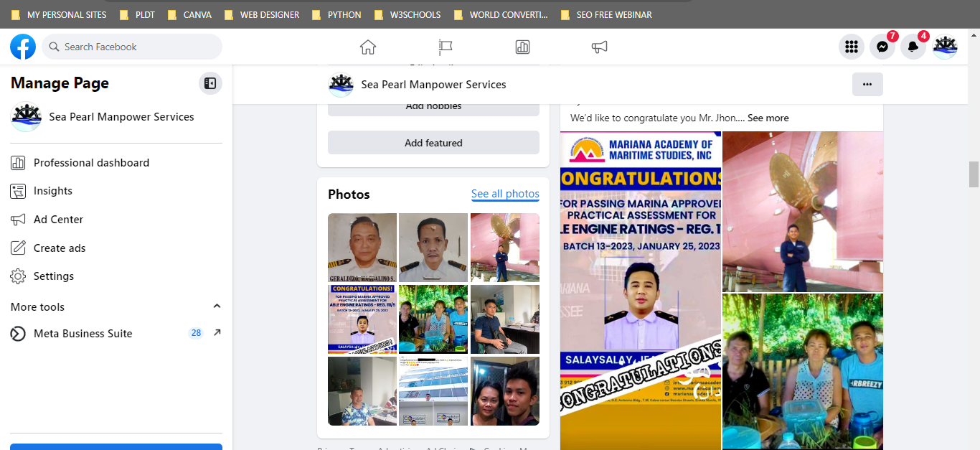Expand the post with See more
The width and height of the screenshot is (980, 450).
pos(768,118)
